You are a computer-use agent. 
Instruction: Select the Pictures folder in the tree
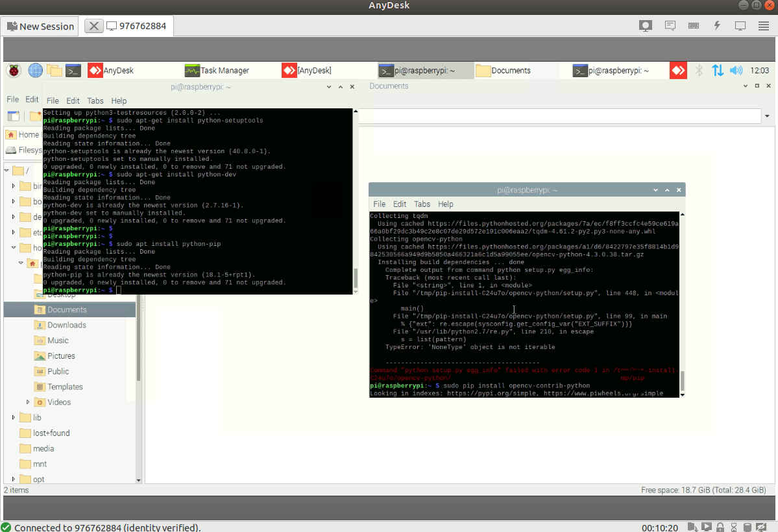(x=61, y=356)
